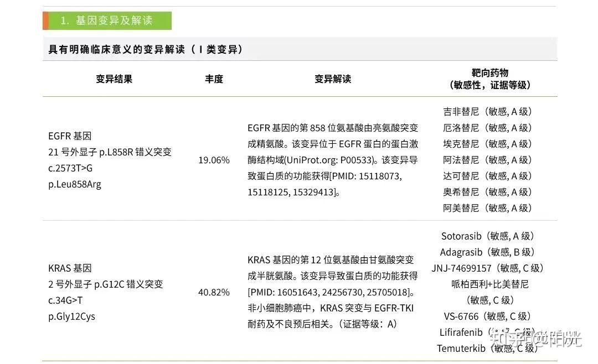The image size is (598, 364).
Task: Click '阿美替尼（敏感, A 级）'
Action: click(x=488, y=208)
